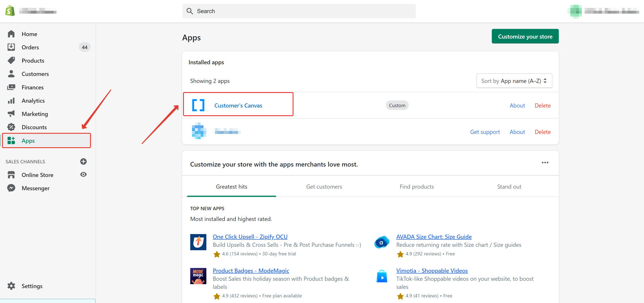This screenshot has width=644, height=303.
Task: Switch to Get customers tab
Action: [324, 186]
